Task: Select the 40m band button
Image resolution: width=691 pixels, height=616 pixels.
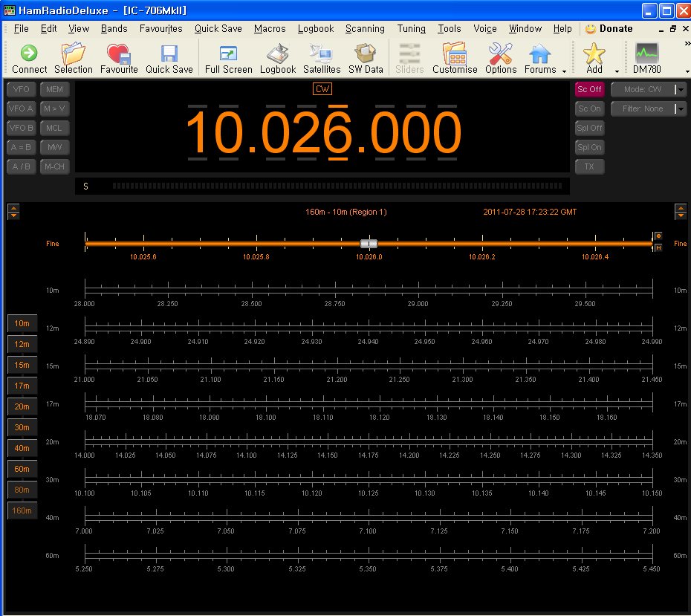Action: point(22,448)
